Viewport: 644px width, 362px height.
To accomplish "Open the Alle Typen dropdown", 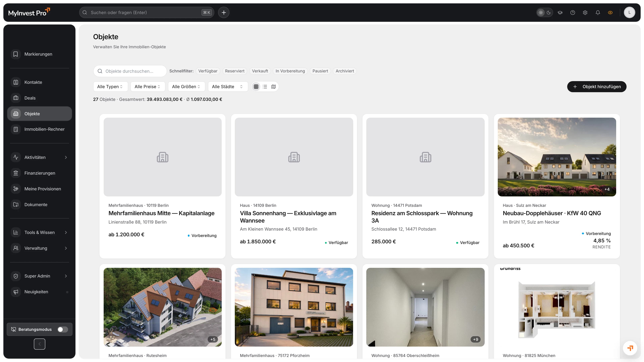I will [x=110, y=87].
